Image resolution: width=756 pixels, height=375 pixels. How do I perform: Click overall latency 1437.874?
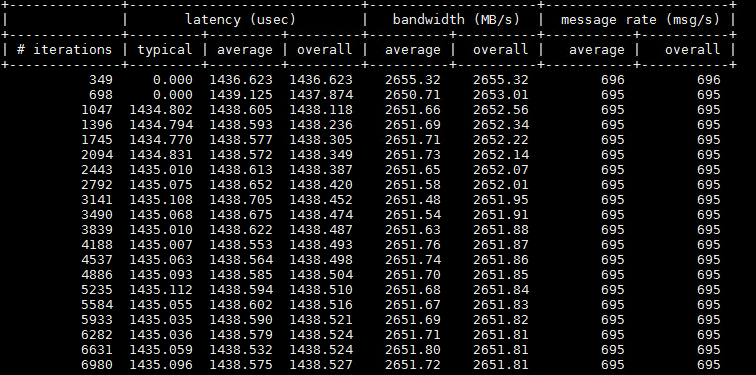coord(321,94)
